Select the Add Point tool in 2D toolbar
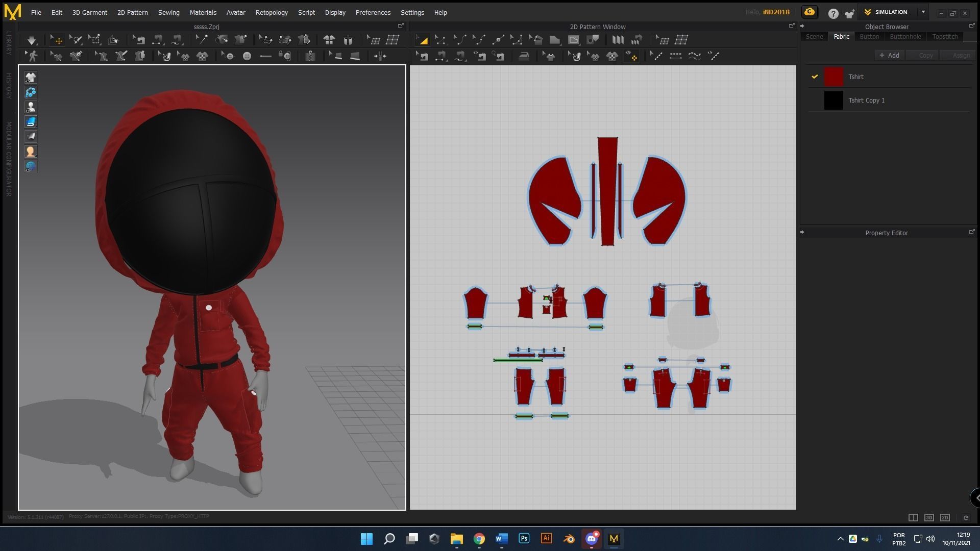Image resolution: width=980 pixels, height=551 pixels. [498, 40]
